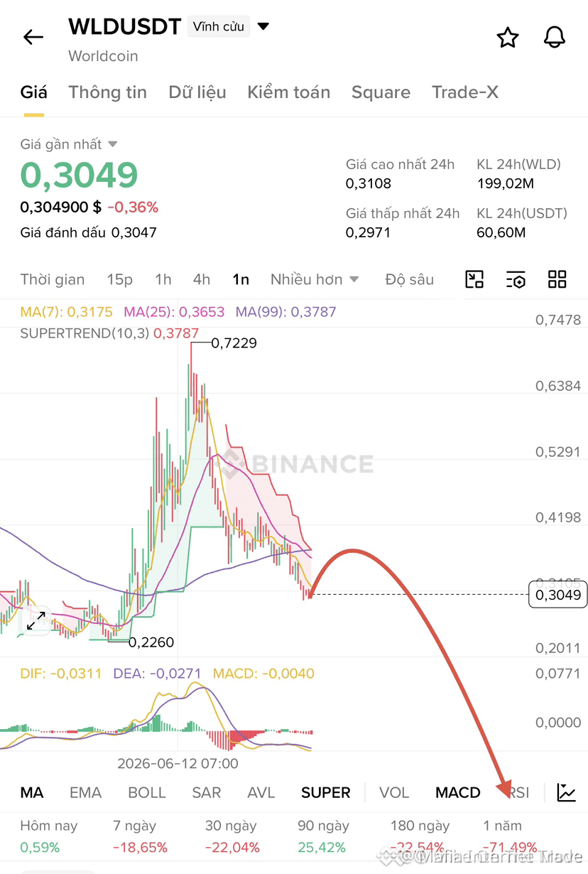Expand chart to fullscreen with diagonal arrows

click(x=36, y=621)
